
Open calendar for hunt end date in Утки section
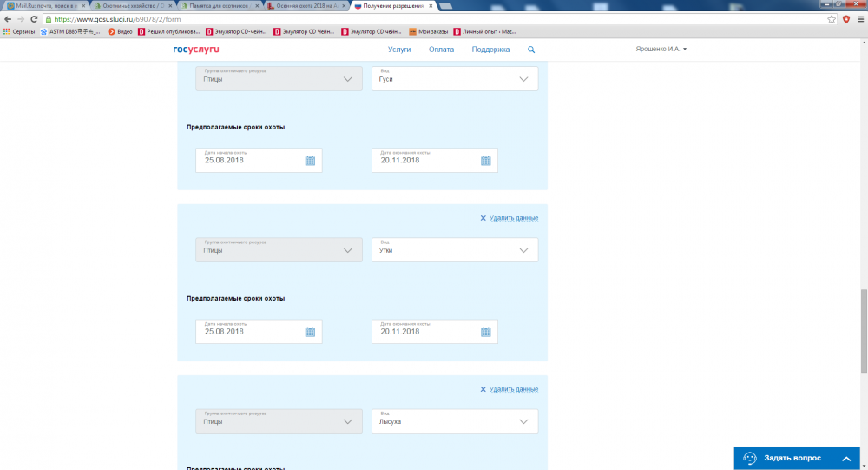click(x=485, y=332)
